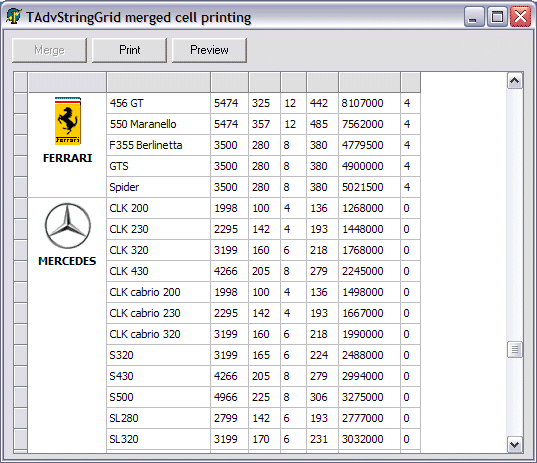
Task: Open the print Preview
Action: 209,50
